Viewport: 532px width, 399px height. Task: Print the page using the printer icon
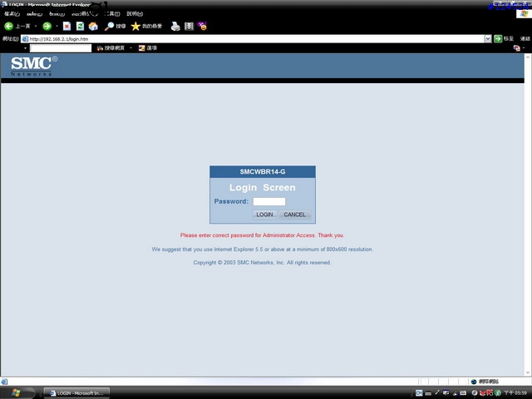point(175,26)
